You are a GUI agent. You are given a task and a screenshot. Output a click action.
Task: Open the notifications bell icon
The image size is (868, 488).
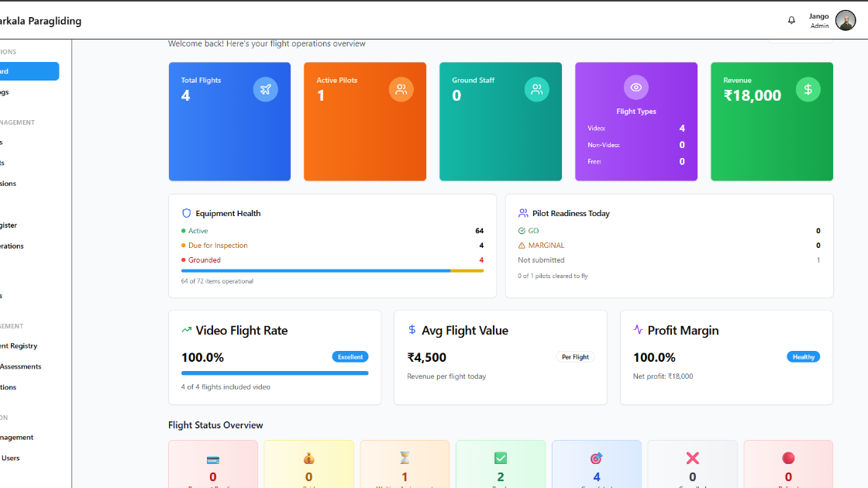pyautogui.click(x=791, y=20)
